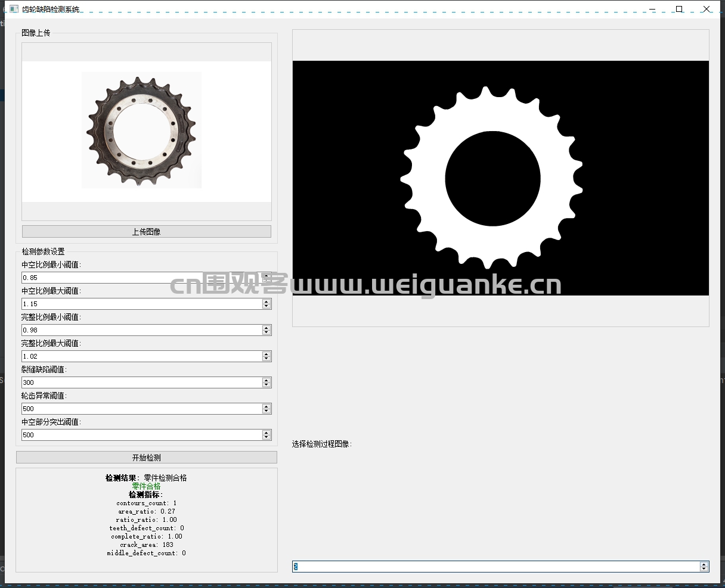Focus the 中空比例最大阈值 field showing 1.15
This screenshot has width=725, height=588.
147,304
